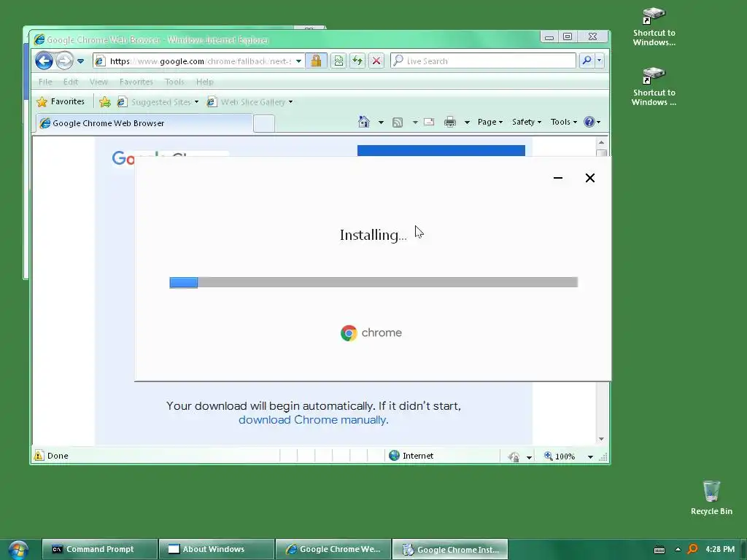Image resolution: width=747 pixels, height=560 pixels.
Task: Click the keyboard icon in system tray
Action: click(x=659, y=550)
